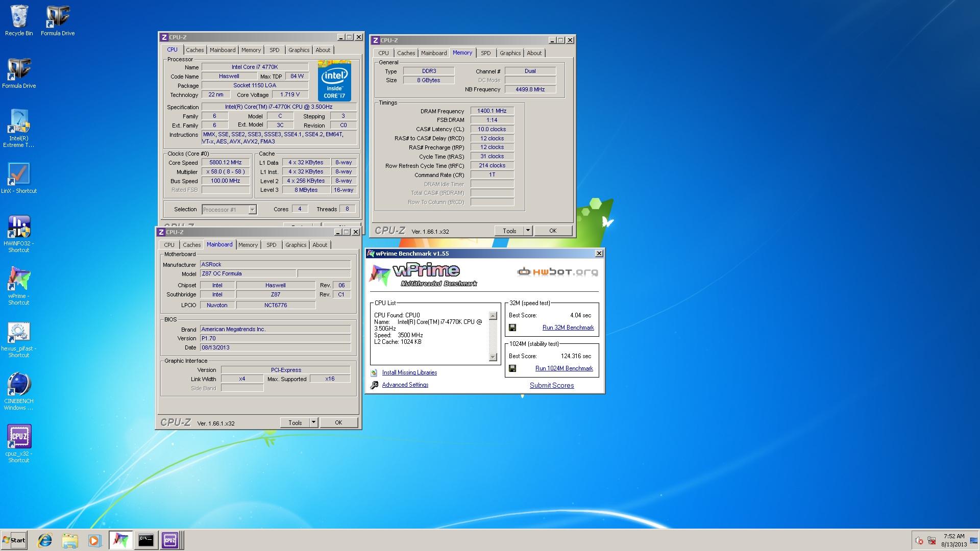Click Core Speed value 5800.12 MHz
The image size is (980, 551).
click(226, 163)
